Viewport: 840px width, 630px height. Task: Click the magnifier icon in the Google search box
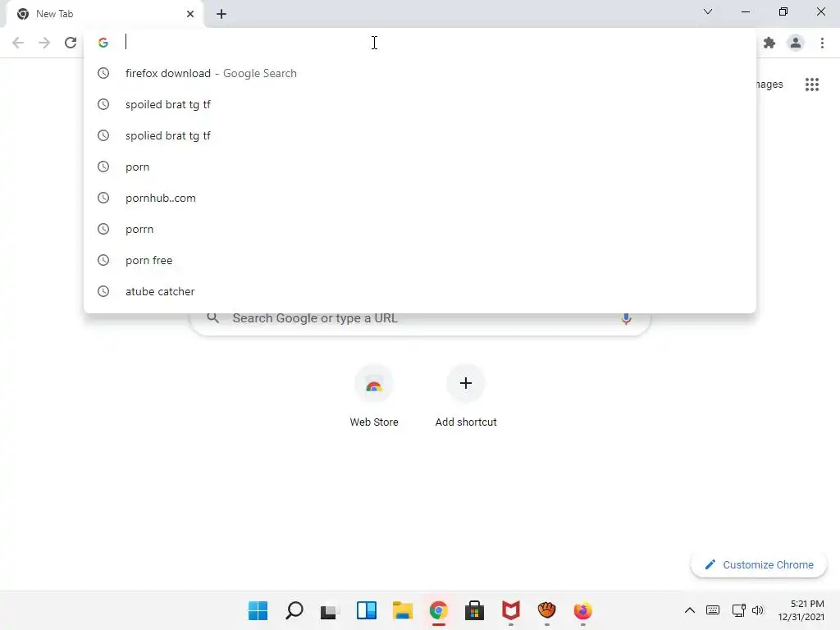(212, 318)
